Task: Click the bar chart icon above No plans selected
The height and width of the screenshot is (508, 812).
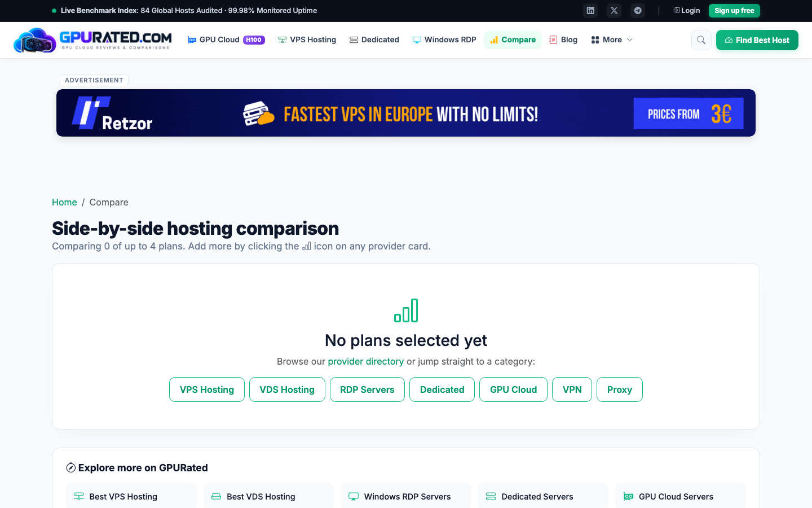Action: pyautogui.click(x=406, y=310)
